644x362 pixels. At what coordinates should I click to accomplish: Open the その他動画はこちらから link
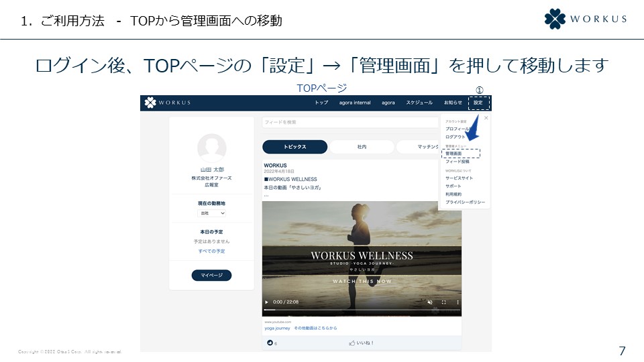(x=315, y=328)
